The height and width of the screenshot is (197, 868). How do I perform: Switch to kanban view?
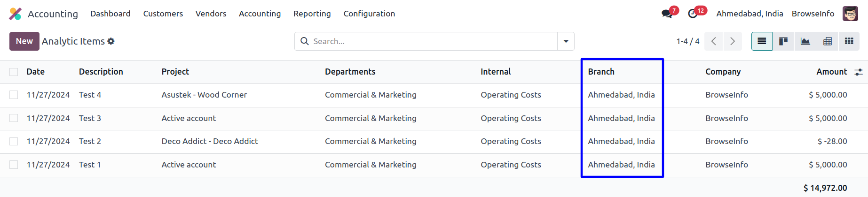[783, 41]
